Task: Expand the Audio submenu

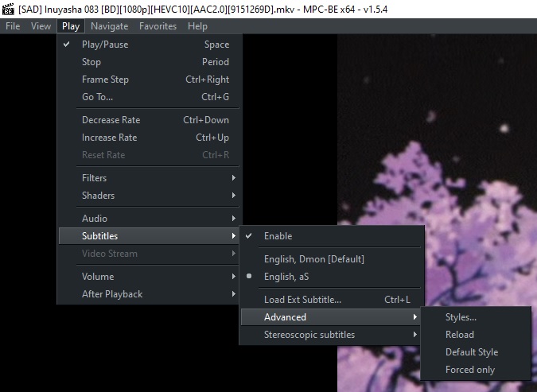Action: click(x=149, y=219)
